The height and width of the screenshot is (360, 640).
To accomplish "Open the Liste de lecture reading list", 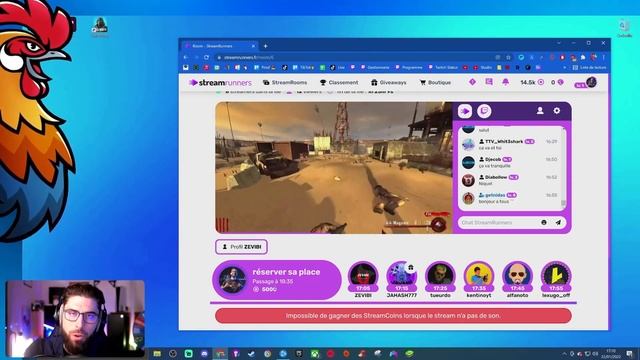I will (589, 67).
